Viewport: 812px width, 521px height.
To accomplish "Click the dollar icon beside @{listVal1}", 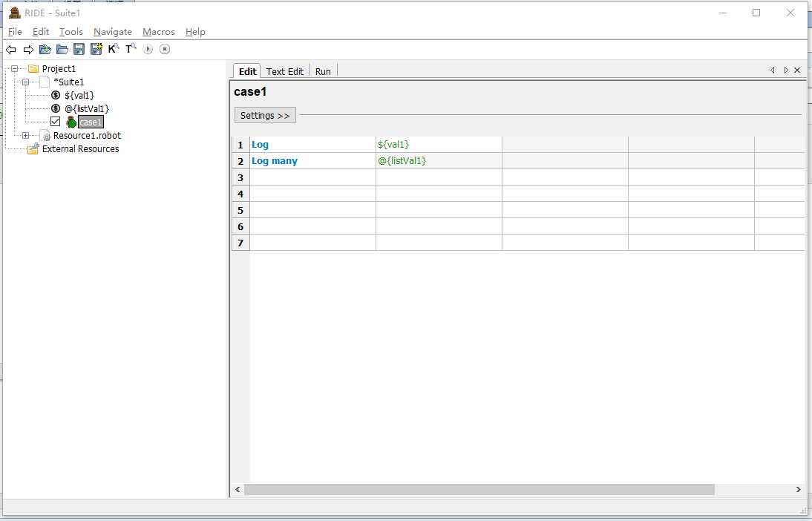I will (x=56, y=109).
